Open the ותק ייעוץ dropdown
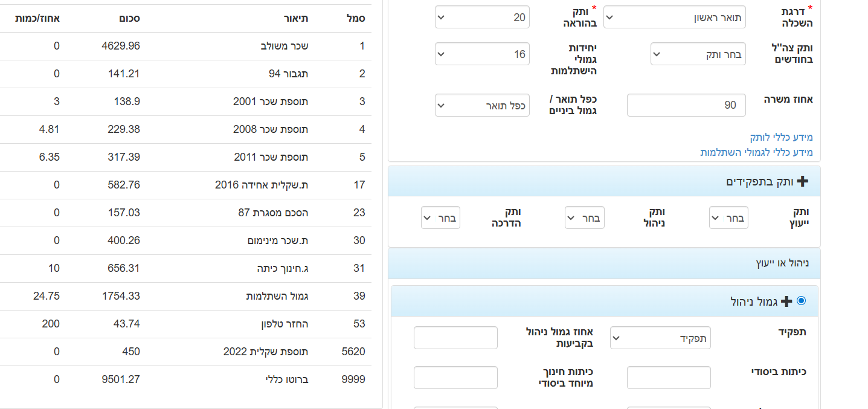Viewport: 868px width, 409px height. point(728,218)
